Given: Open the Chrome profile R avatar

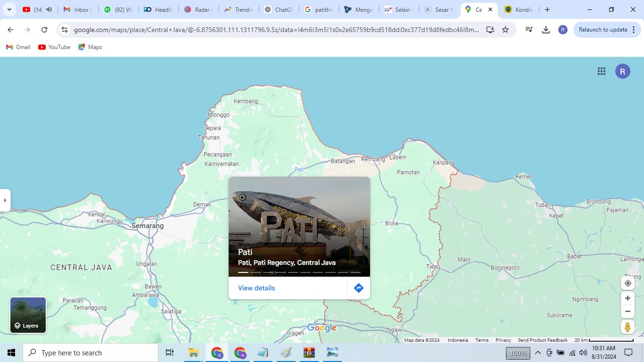Looking at the screenshot, I should (x=562, y=30).
